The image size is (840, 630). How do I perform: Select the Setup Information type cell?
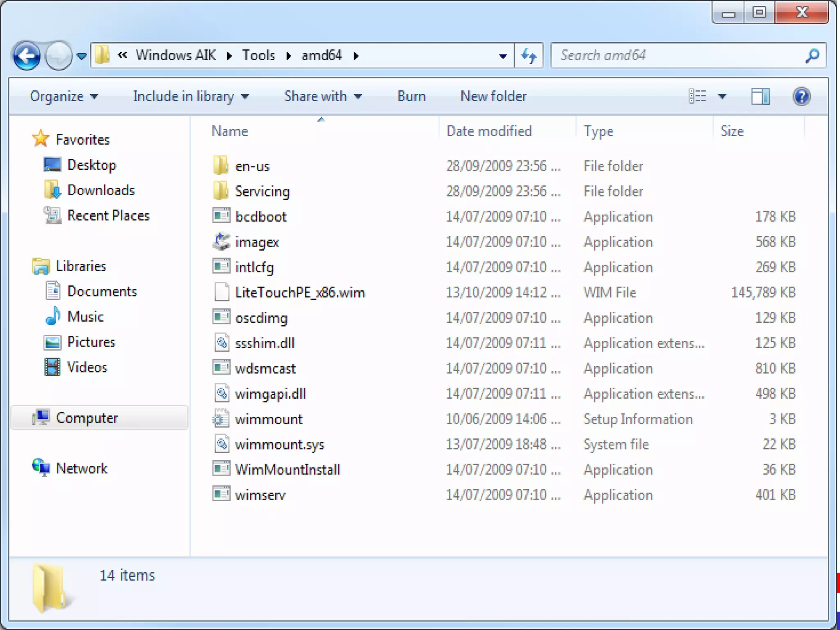(638, 419)
